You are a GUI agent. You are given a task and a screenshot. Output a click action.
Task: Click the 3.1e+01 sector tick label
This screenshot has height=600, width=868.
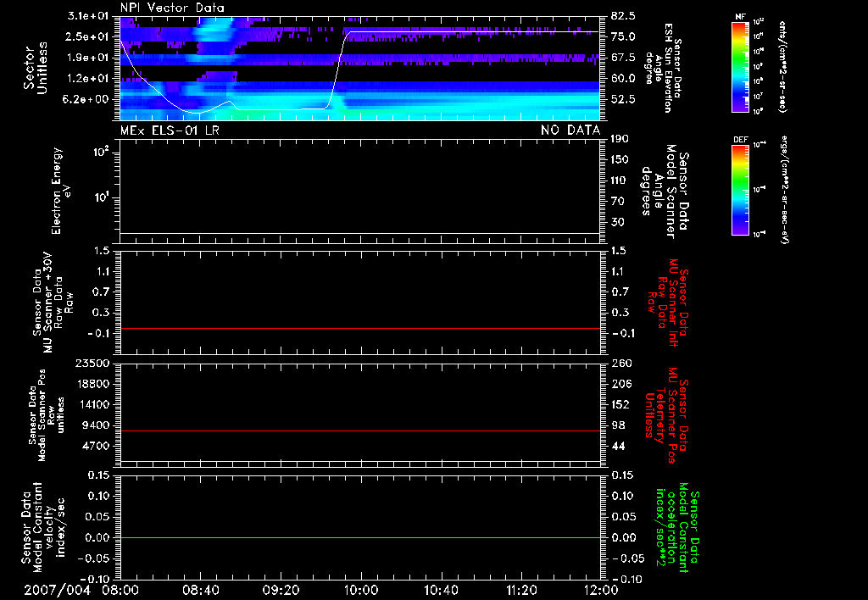(87, 15)
